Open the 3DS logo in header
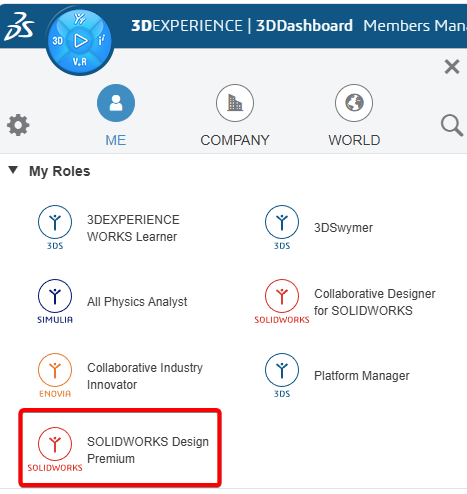This screenshot has height=494, width=467. point(19,26)
